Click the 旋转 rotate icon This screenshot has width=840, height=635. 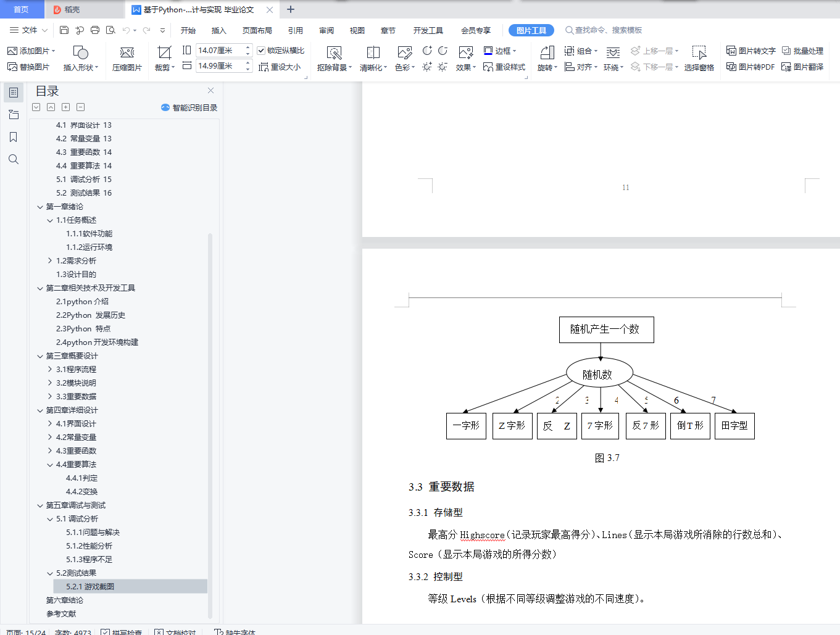pos(547,52)
